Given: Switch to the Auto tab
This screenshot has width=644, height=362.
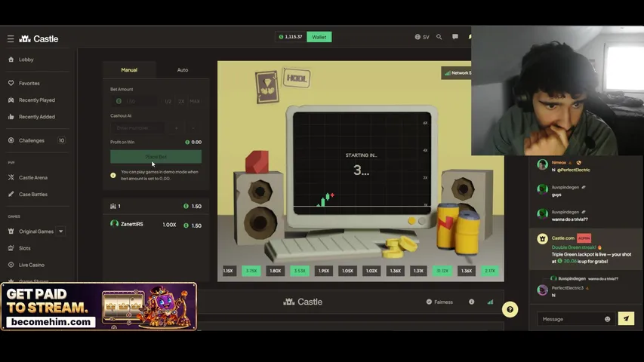Looking at the screenshot, I should [x=183, y=70].
